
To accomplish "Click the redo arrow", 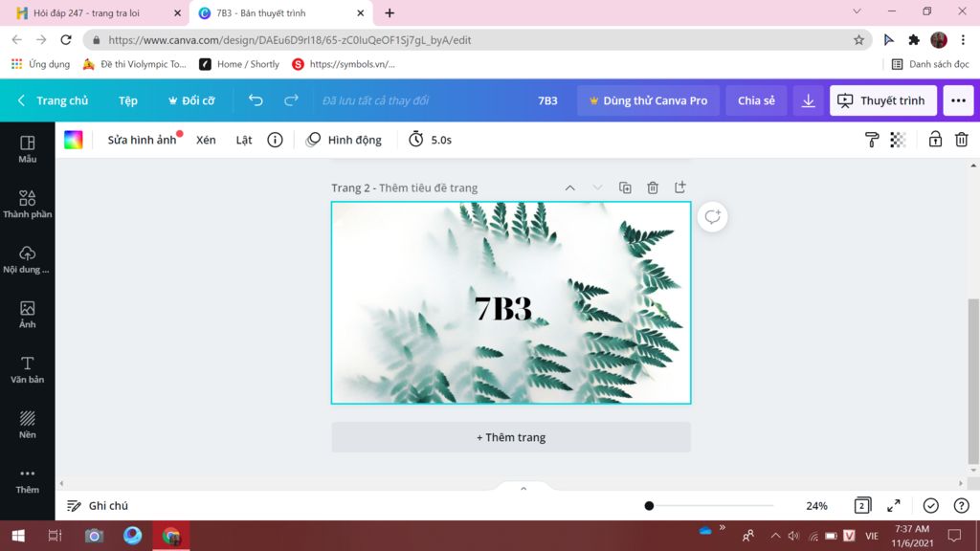I will [x=291, y=99].
